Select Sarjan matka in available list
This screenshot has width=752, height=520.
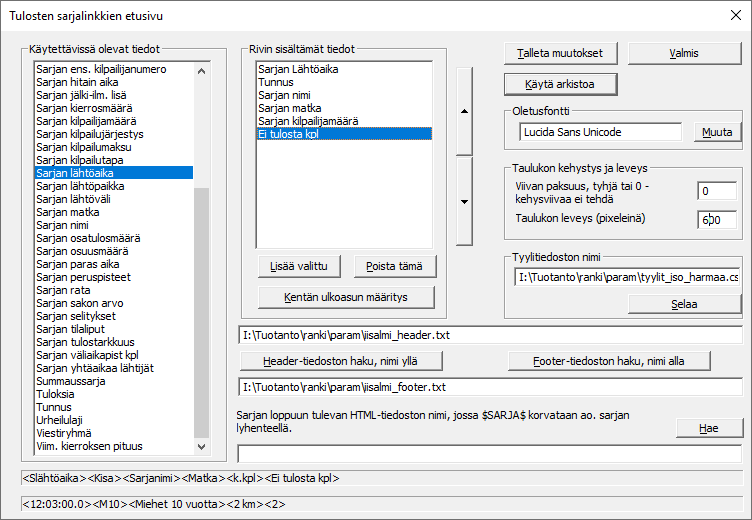pos(65,212)
